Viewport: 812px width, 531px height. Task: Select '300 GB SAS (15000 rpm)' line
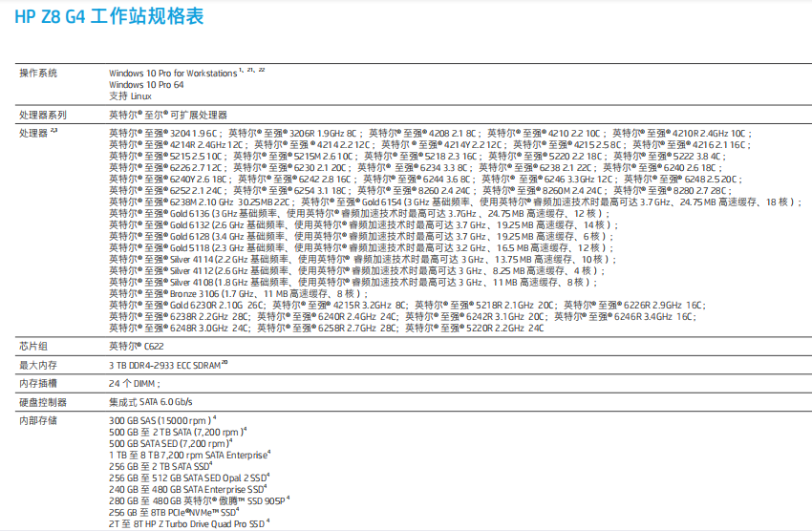click(x=162, y=420)
